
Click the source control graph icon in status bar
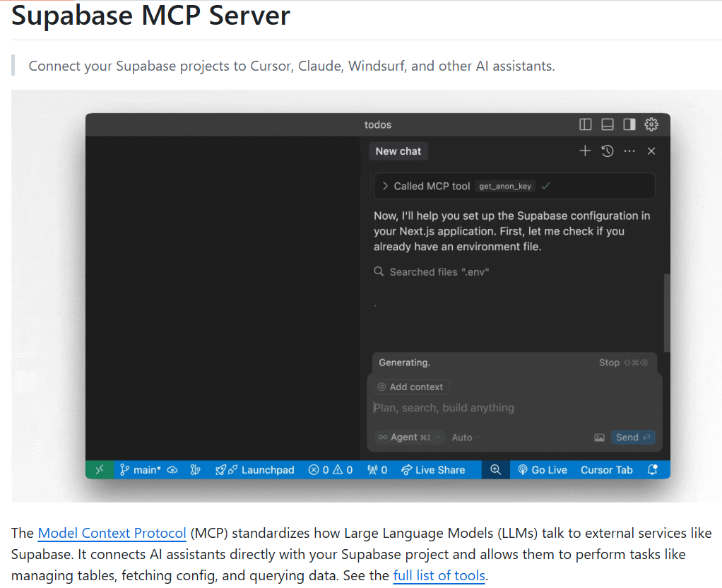[195, 469]
